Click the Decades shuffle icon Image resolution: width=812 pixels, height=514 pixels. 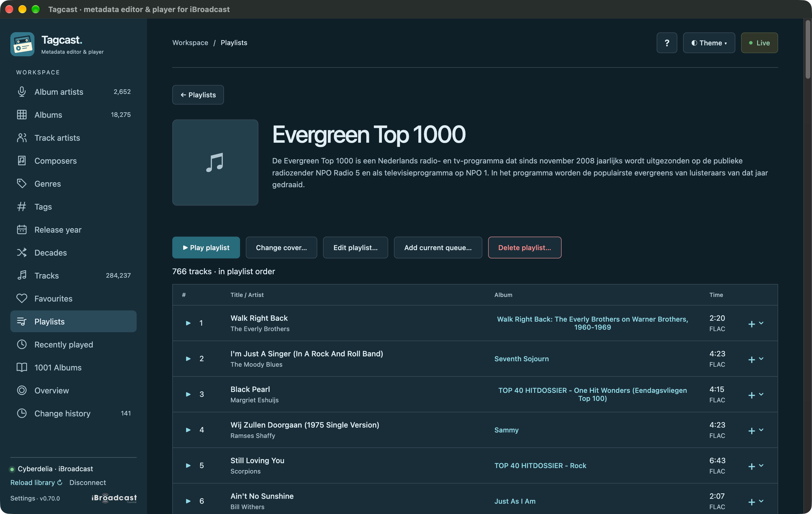pyautogui.click(x=22, y=252)
